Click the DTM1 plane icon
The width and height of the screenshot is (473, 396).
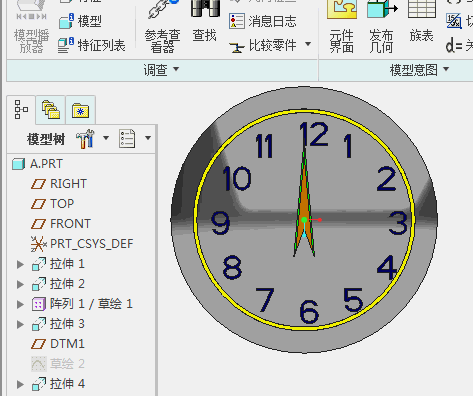38,344
